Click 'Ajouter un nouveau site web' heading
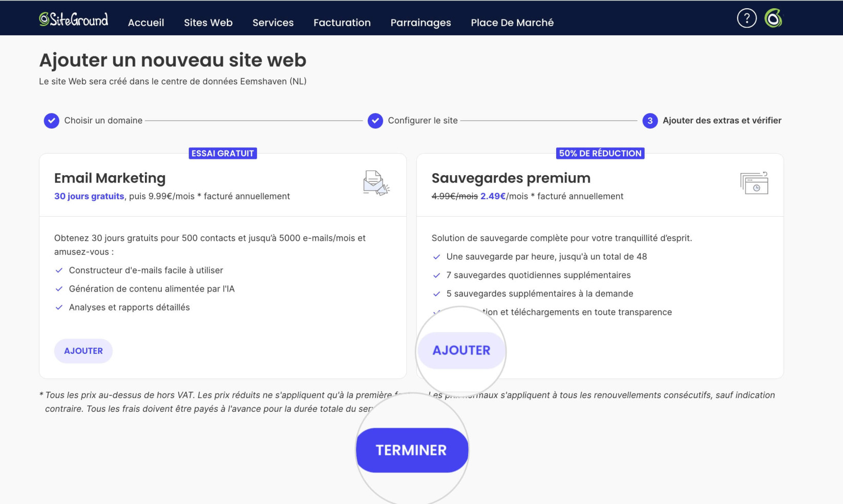This screenshot has height=504, width=843. (173, 60)
